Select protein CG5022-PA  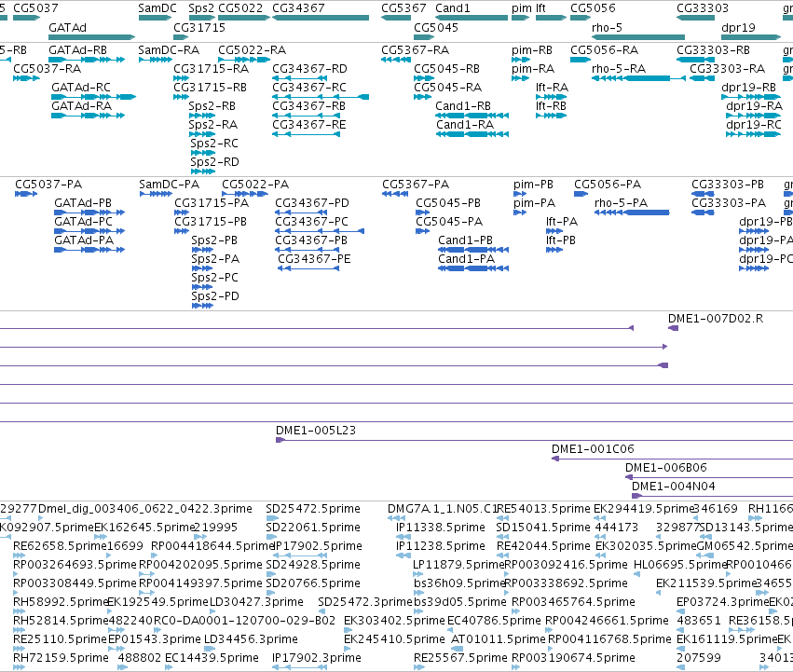tap(255, 185)
